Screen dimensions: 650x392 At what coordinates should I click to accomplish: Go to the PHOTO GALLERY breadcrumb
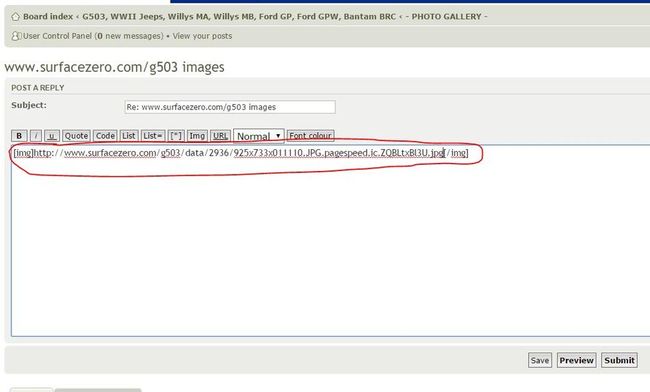(x=446, y=17)
